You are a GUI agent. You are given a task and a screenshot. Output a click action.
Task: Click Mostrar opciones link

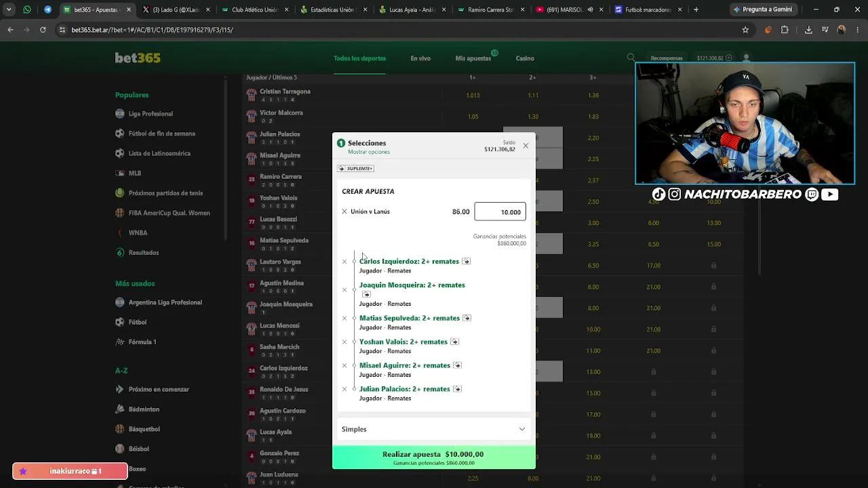click(x=369, y=152)
